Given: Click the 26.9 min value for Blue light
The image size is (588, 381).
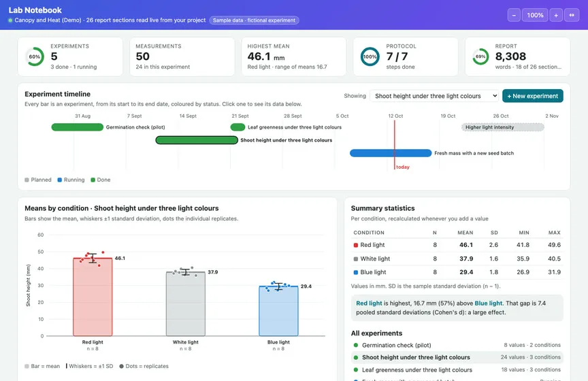Looking at the screenshot, I should 523,272.
